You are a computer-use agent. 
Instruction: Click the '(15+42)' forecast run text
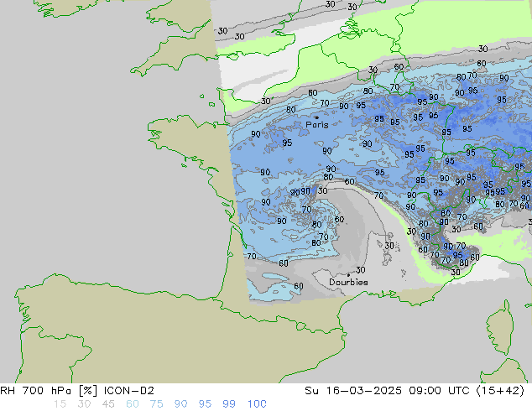pos(500,391)
